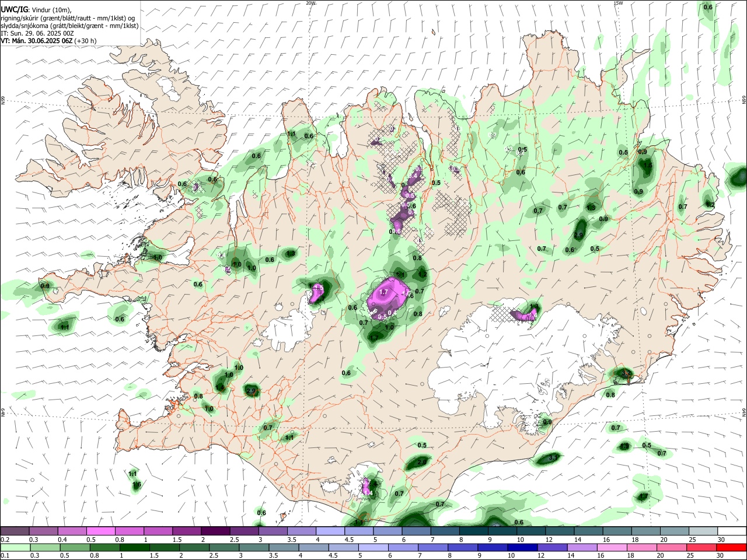Pick the white 30 swatch in upper legend
Image resolution: width=747 pixels, height=560 pixels.
[732, 531]
